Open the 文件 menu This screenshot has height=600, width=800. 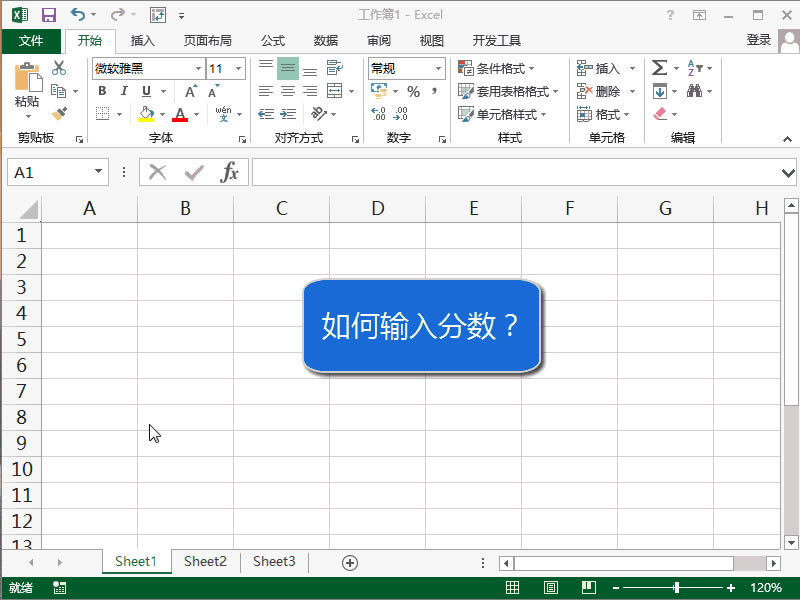[31, 41]
